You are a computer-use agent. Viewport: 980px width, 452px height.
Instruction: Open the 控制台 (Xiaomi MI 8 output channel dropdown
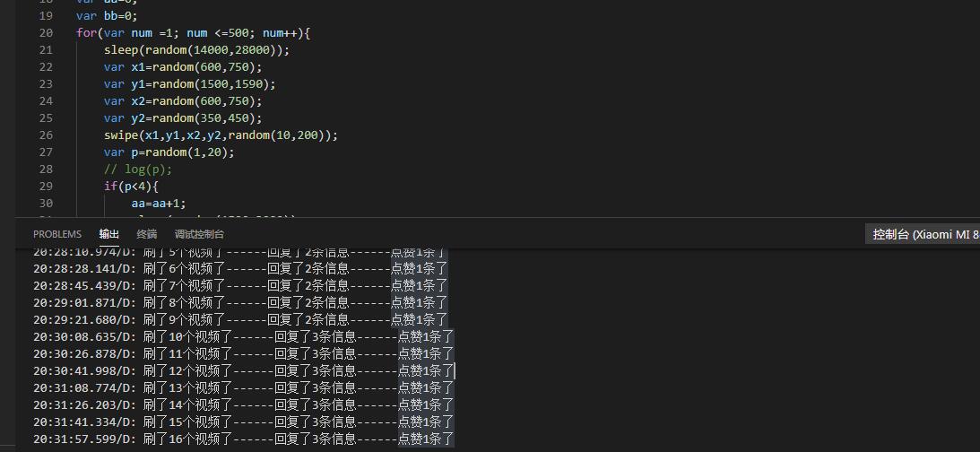pyautogui.click(x=923, y=234)
